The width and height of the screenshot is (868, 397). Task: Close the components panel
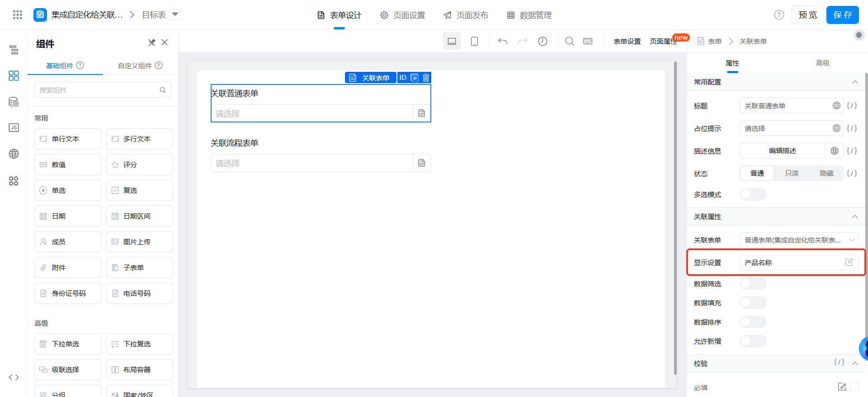pyautogui.click(x=165, y=42)
